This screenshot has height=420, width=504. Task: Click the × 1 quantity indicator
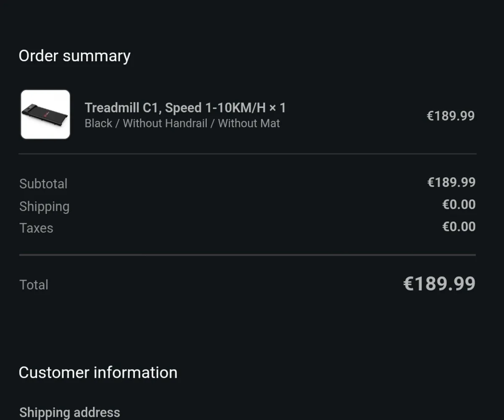click(278, 108)
